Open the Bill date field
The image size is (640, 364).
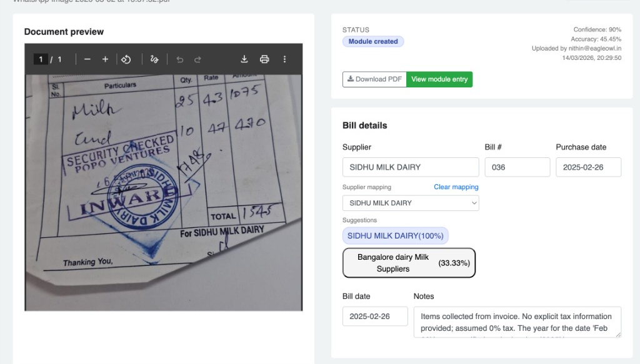click(x=374, y=317)
